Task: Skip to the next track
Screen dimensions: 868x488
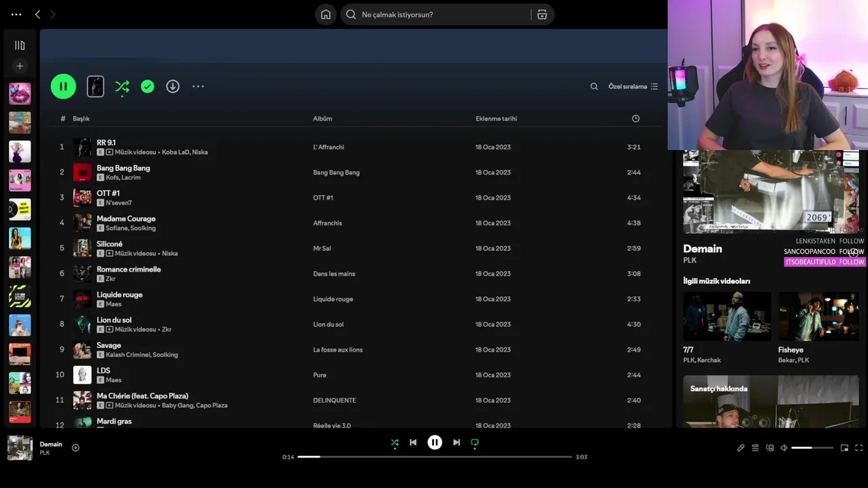Action: coord(456,443)
